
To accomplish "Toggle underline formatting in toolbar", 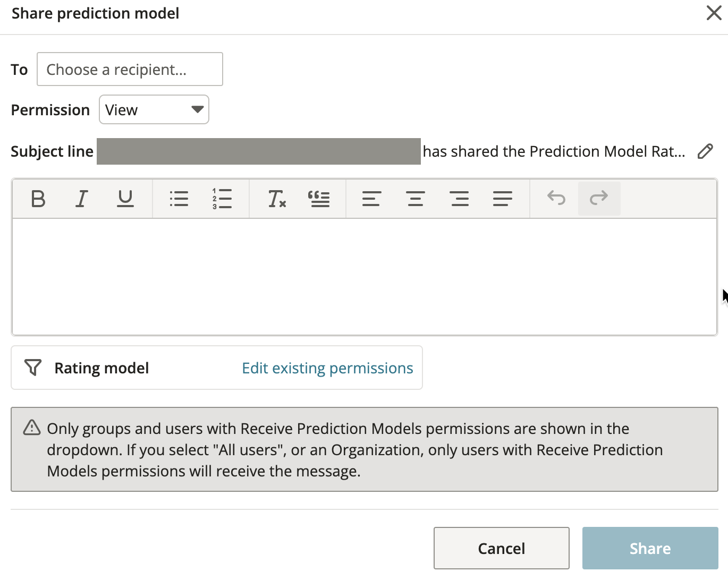I will 125,199.
